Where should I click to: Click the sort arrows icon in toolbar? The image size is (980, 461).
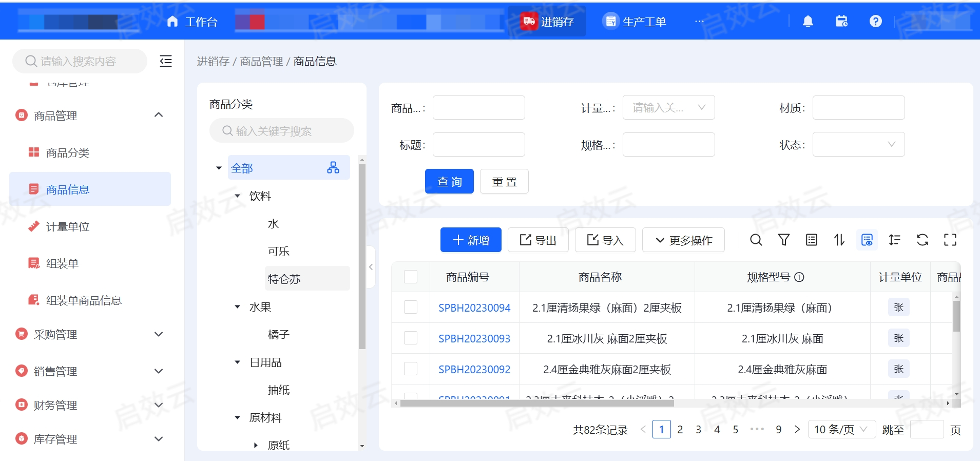pos(839,240)
